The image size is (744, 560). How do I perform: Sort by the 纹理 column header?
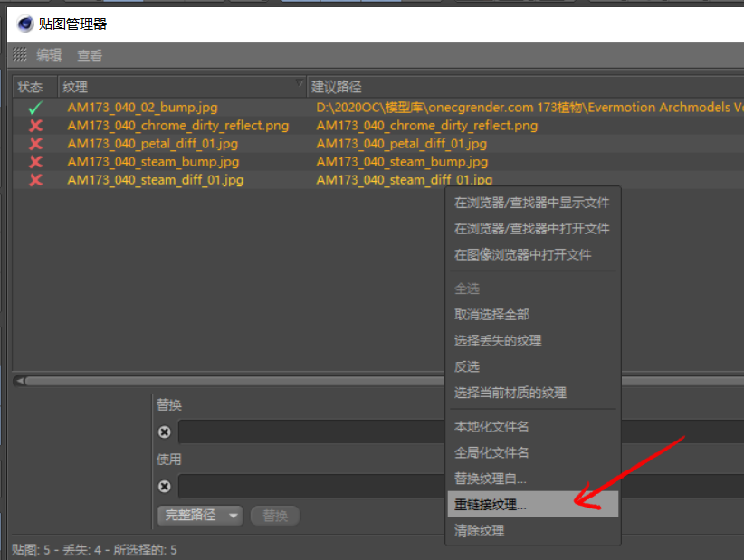click(182, 87)
